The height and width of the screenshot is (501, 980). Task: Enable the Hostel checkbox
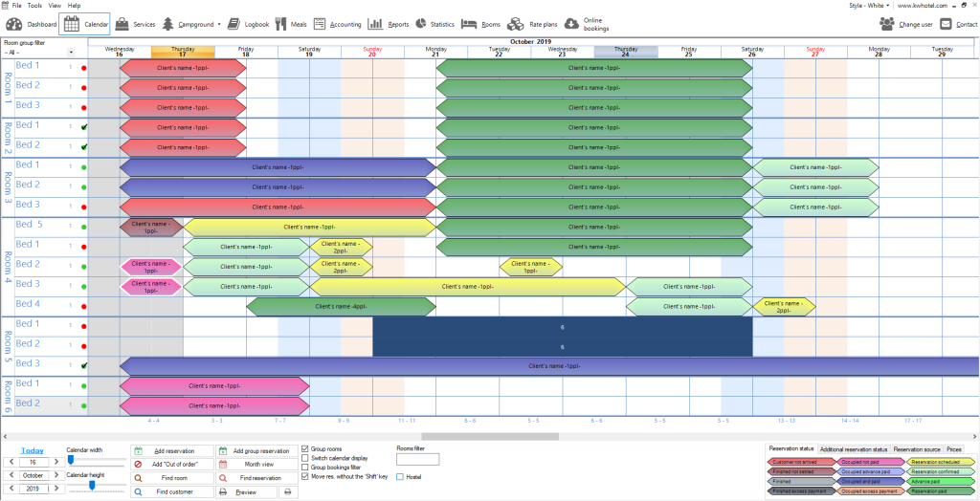[400, 477]
